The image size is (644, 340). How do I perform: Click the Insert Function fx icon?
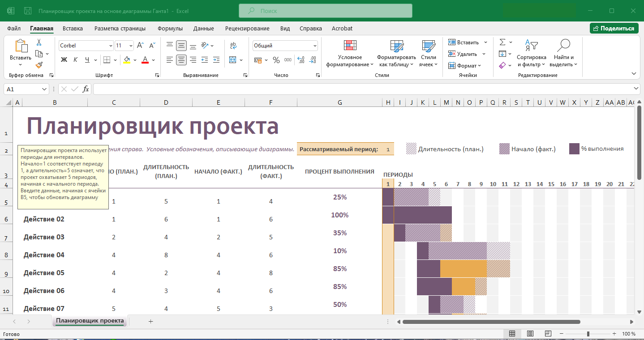tap(86, 89)
